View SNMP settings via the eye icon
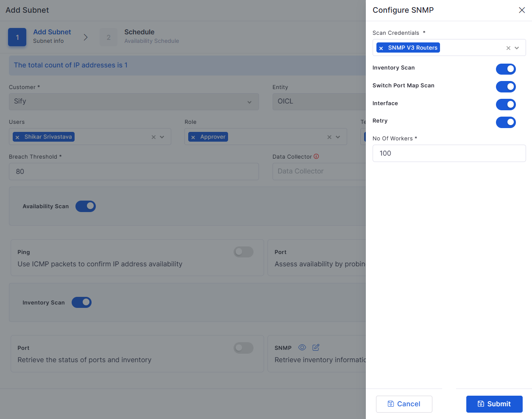Image resolution: width=532 pixels, height=419 pixels. pyautogui.click(x=302, y=347)
